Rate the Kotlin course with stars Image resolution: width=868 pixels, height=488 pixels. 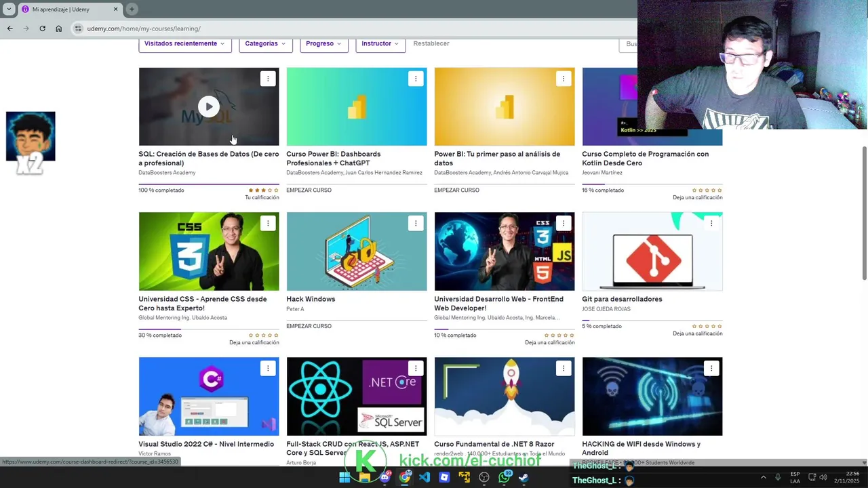[707, 190]
